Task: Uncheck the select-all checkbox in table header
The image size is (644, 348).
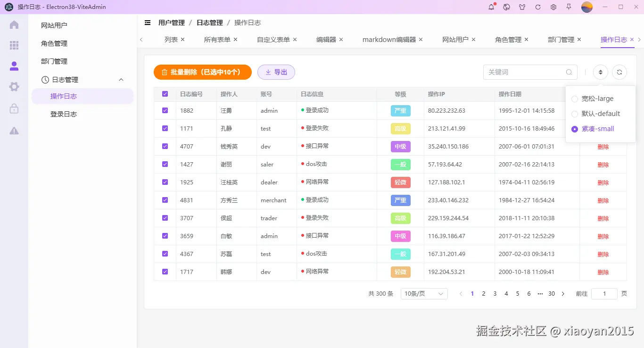Action: coord(165,93)
